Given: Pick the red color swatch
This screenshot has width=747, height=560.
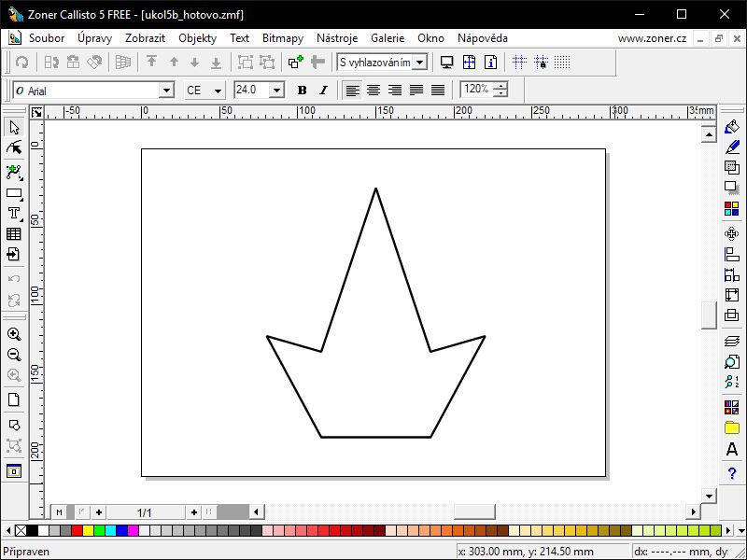Looking at the screenshot, I should [x=77, y=530].
